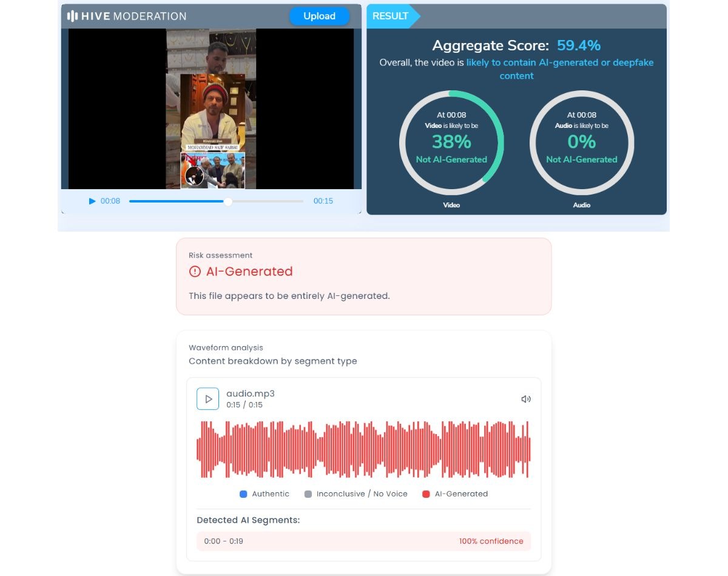
Task: Open the likely AI-generated or deepfake link
Action: click(x=559, y=62)
